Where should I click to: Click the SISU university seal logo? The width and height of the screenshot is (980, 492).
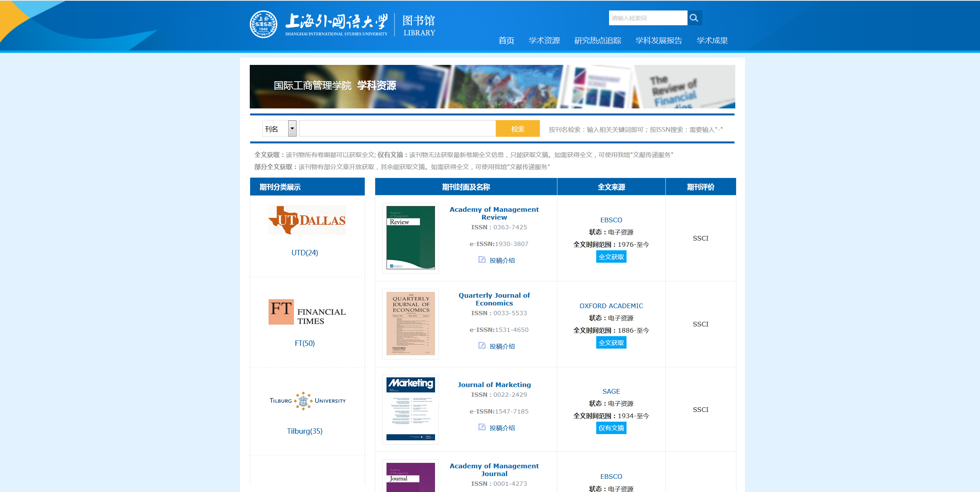(263, 24)
